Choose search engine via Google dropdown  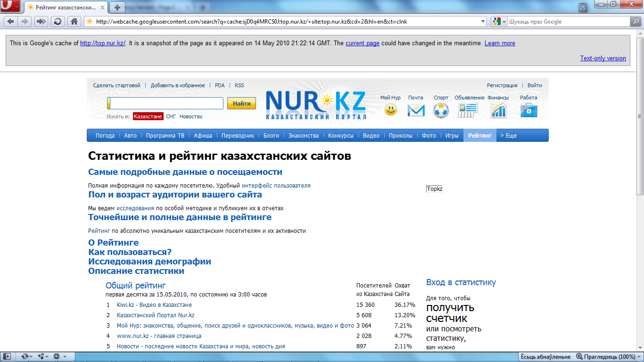pyautogui.click(x=499, y=22)
